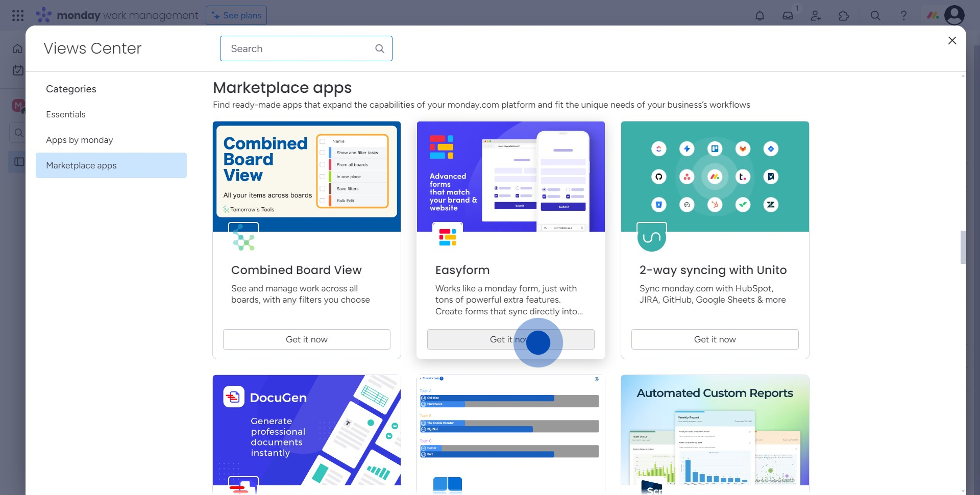980x495 pixels.
Task: Open the inbox tray icon
Action: (788, 16)
